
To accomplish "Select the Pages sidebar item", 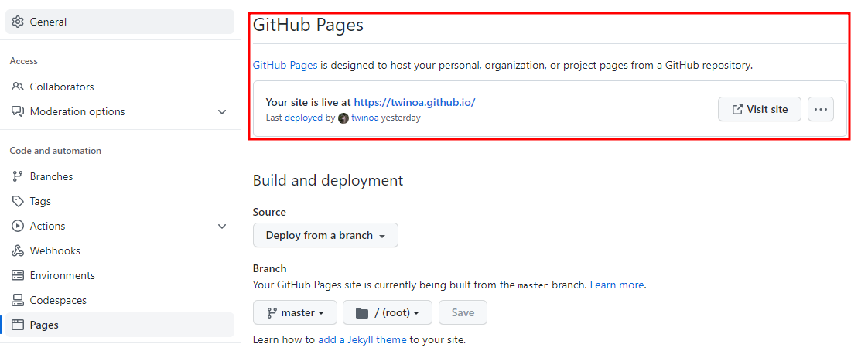I will 120,325.
